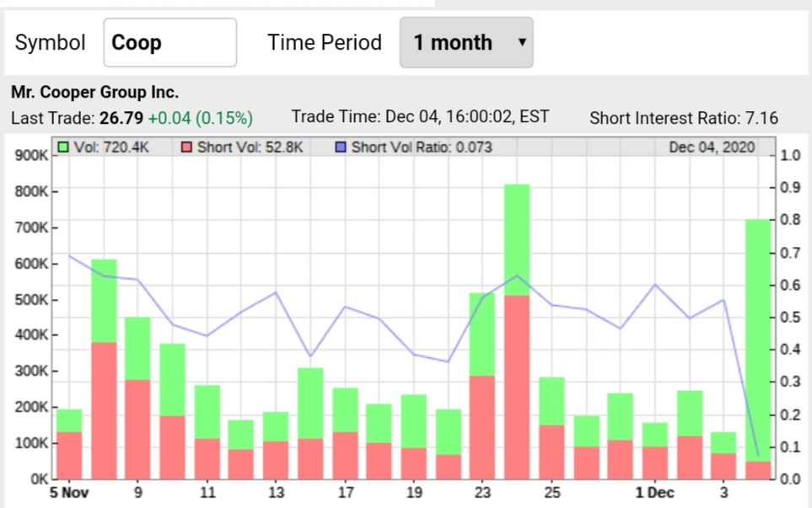This screenshot has width=812, height=508.
Task: Click the blue Short Vol Ratio legend swatch
Action: tap(341, 147)
